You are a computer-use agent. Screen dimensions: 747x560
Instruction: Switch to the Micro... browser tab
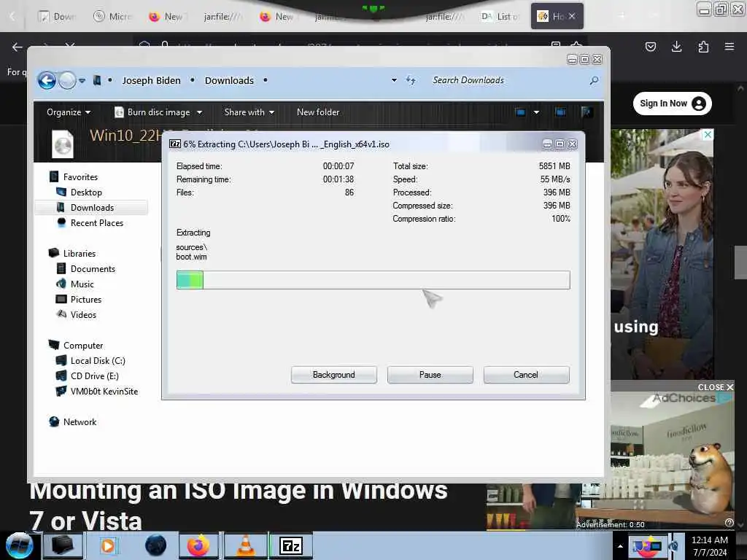point(112,16)
